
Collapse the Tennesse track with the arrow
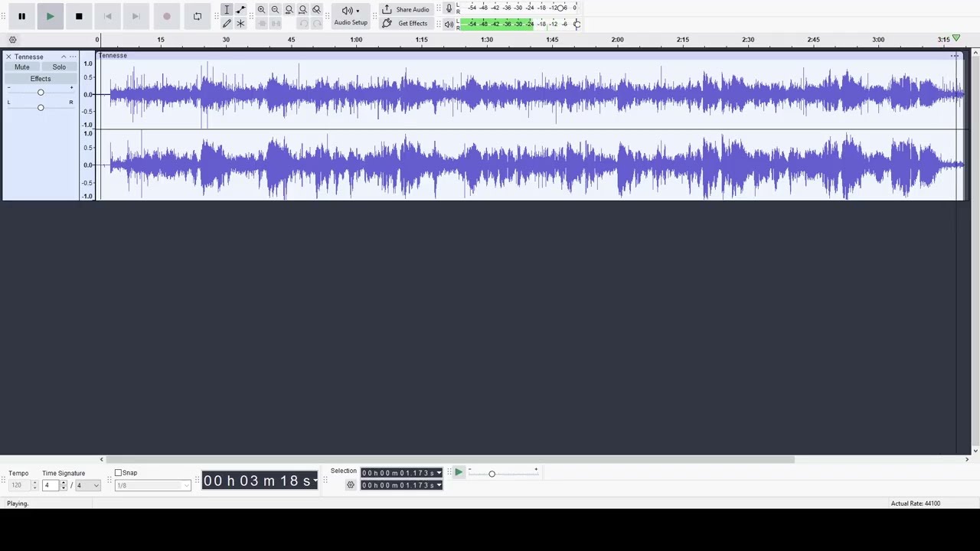click(x=64, y=57)
